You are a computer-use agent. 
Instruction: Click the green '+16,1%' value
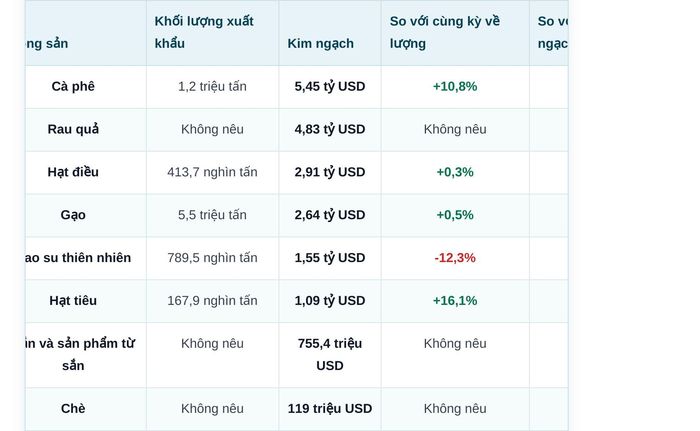pos(455,301)
